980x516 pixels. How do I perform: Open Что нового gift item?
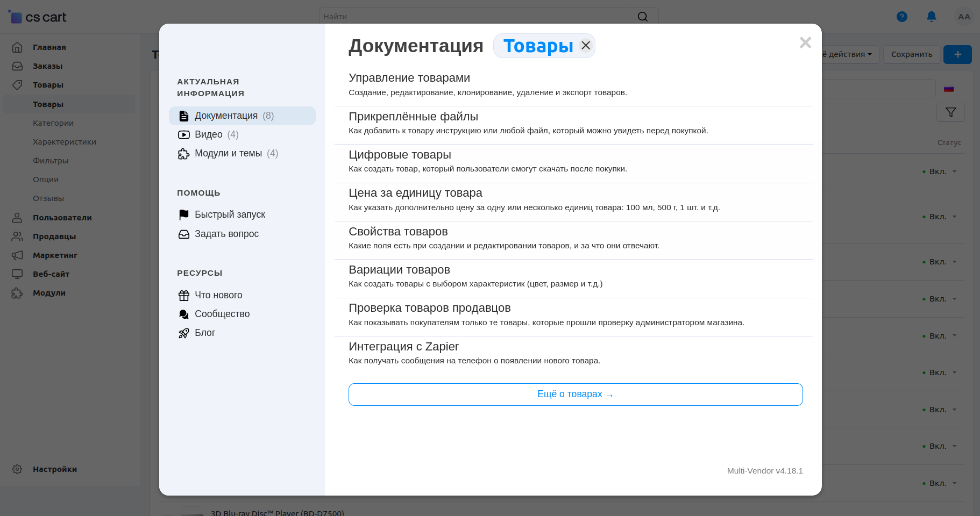[218, 295]
